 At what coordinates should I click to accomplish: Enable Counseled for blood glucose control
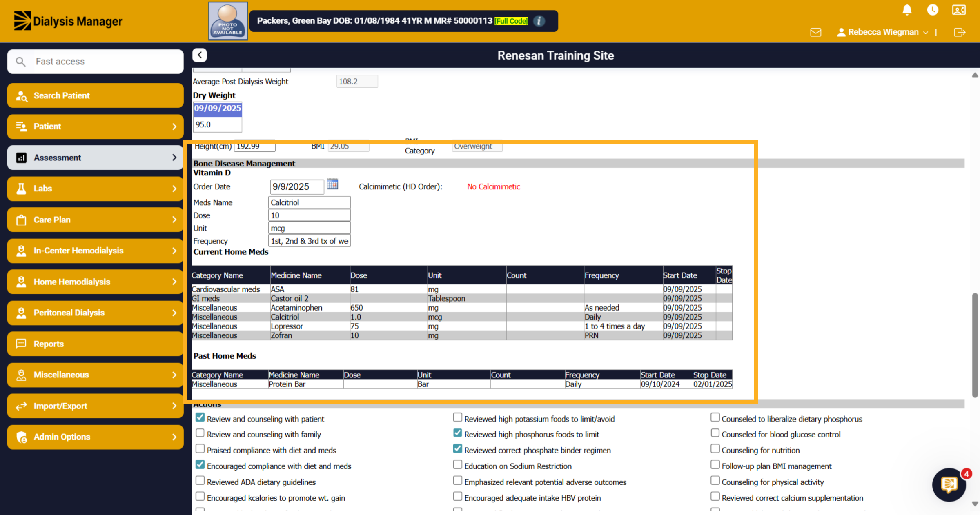point(715,433)
